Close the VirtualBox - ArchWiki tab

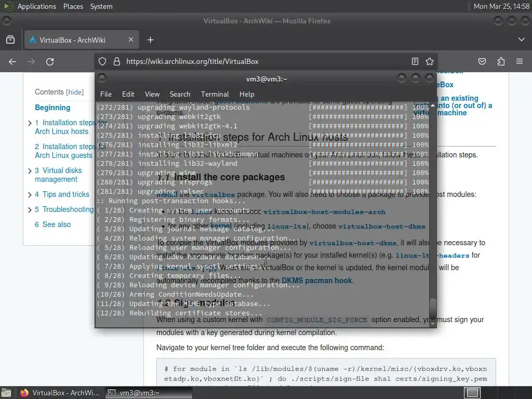[x=131, y=39]
